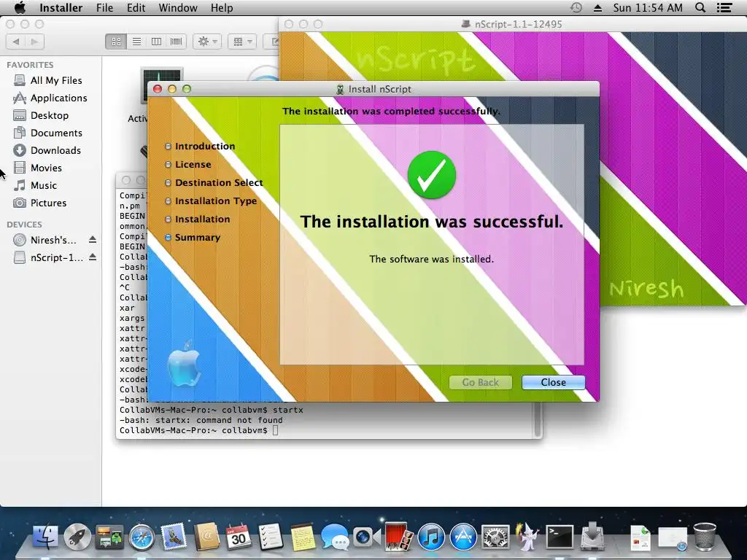Screen dimensions: 747x560
Task: Eject the nScript-1… volume
Action: click(x=93, y=257)
